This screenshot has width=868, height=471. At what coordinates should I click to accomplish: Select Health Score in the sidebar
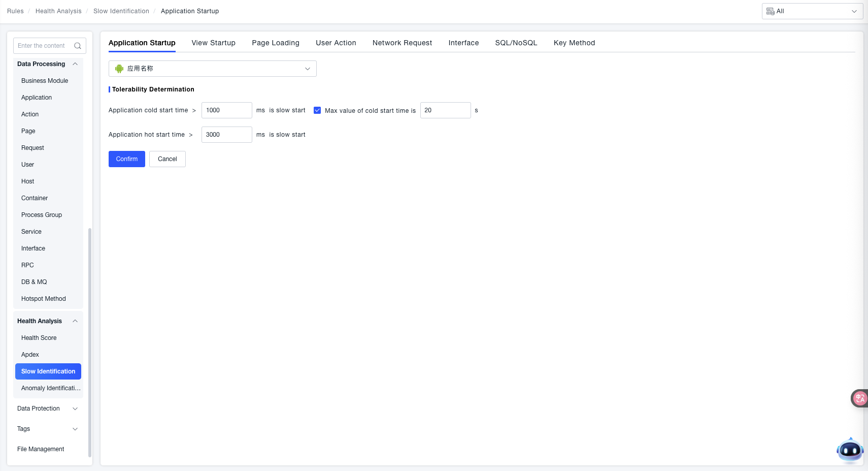click(x=39, y=338)
